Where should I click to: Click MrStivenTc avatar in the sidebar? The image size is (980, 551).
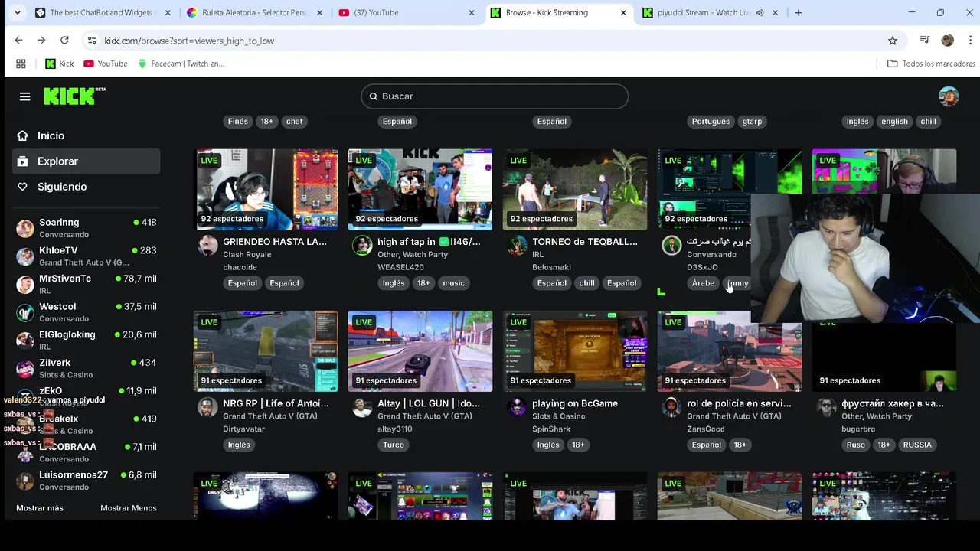(25, 285)
